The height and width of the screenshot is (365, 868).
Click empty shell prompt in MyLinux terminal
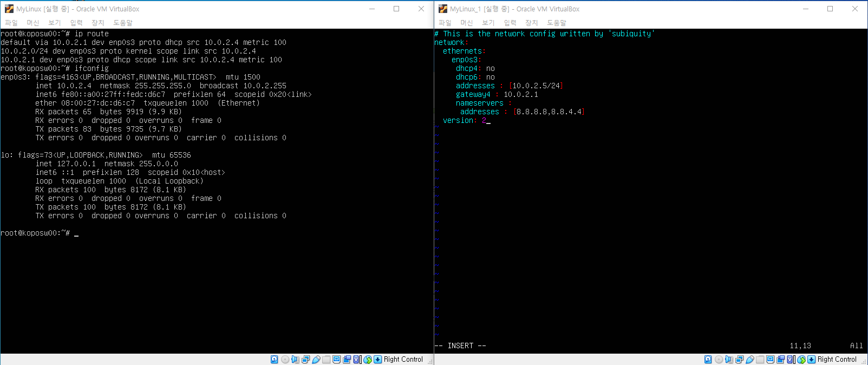(x=40, y=233)
